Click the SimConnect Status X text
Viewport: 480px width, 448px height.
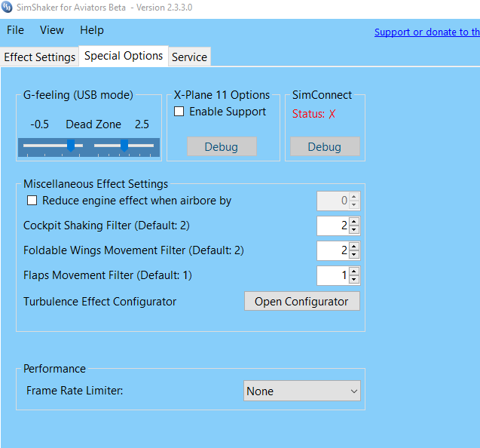click(313, 114)
